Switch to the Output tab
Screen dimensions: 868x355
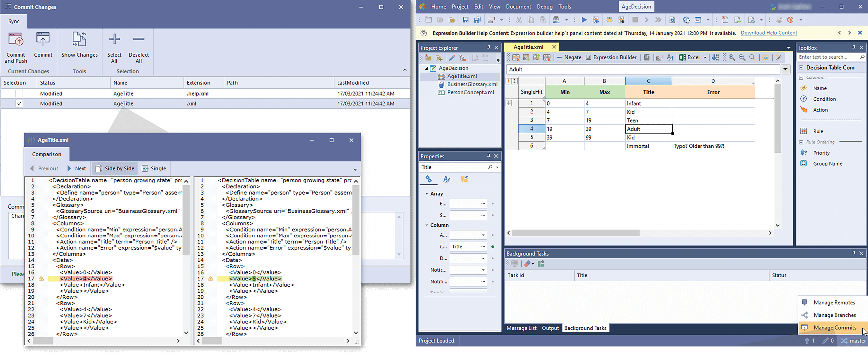pyautogui.click(x=550, y=328)
